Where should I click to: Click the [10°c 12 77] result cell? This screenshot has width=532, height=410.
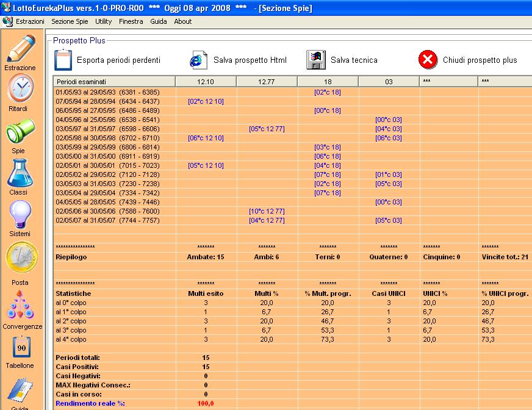267,212
